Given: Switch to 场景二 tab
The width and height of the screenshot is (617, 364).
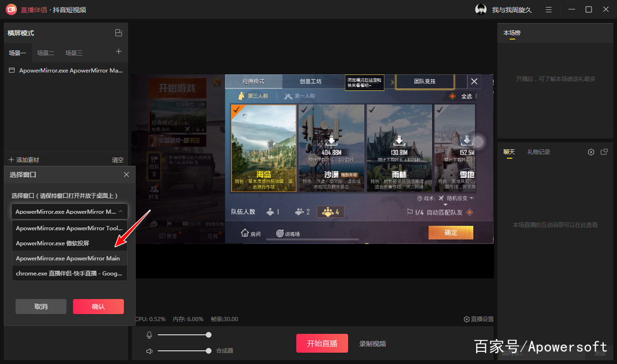Looking at the screenshot, I should click(46, 53).
